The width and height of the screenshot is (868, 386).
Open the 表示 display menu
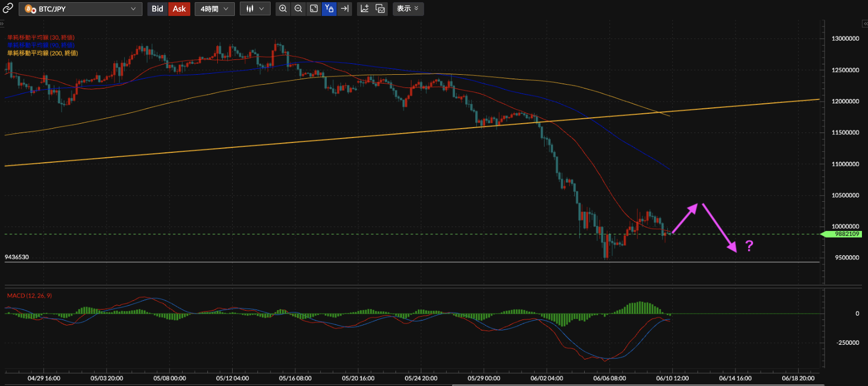pyautogui.click(x=408, y=9)
